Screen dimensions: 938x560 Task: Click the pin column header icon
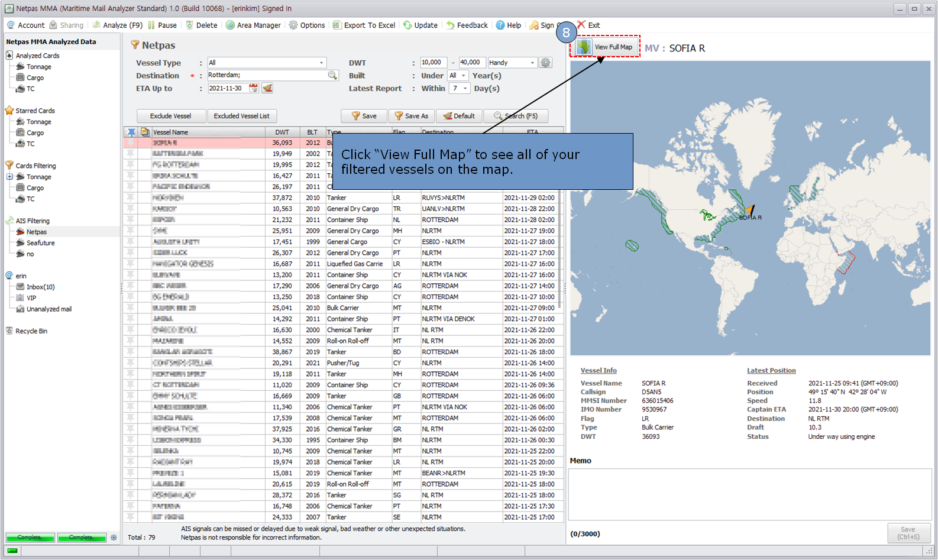click(131, 132)
